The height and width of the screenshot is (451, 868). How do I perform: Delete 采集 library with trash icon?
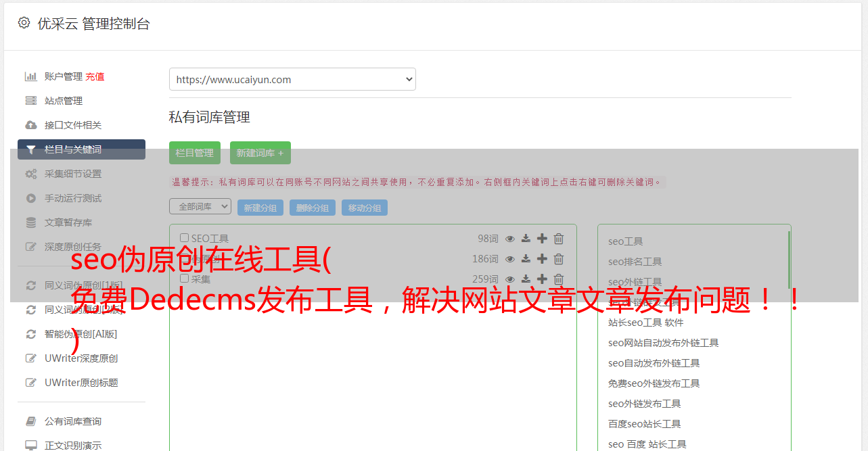(x=559, y=279)
